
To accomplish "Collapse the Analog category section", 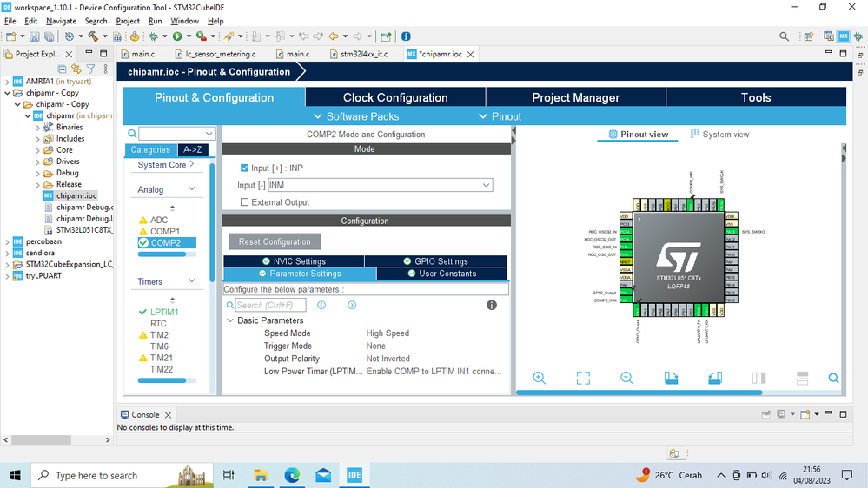I will click(x=192, y=189).
